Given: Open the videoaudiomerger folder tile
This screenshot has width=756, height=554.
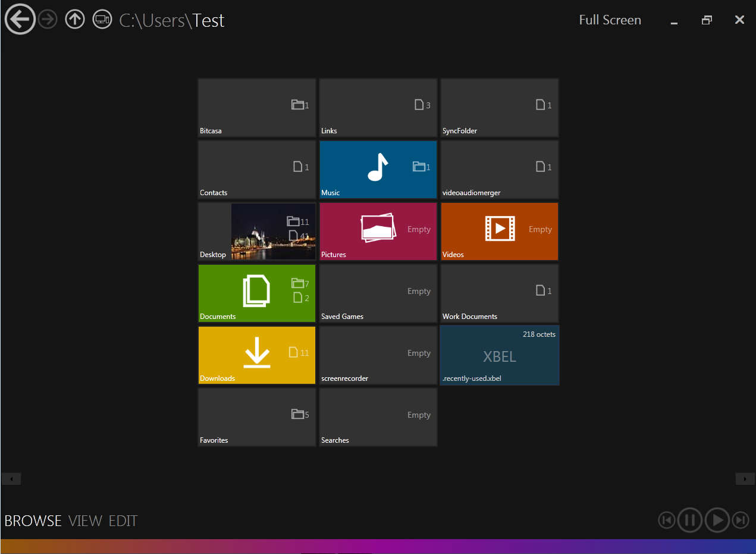Looking at the screenshot, I should (500, 170).
